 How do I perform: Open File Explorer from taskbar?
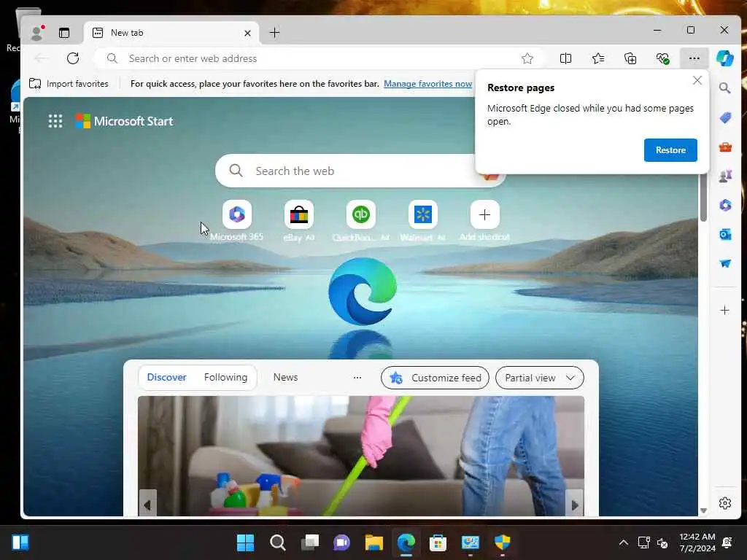374,542
